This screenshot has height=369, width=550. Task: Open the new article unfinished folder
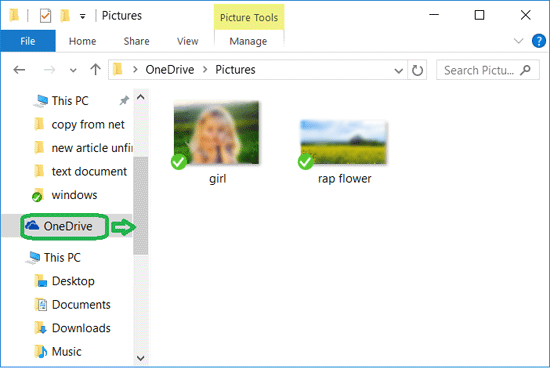(x=83, y=148)
